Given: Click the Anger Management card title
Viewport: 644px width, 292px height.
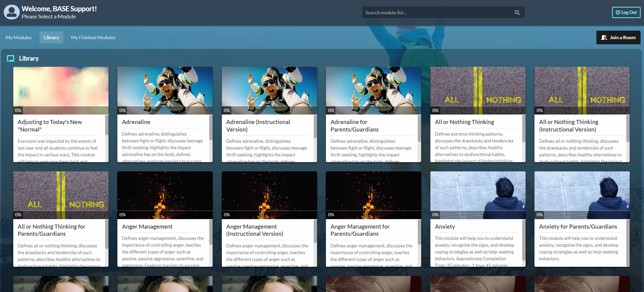Looking at the screenshot, I should click(147, 227).
